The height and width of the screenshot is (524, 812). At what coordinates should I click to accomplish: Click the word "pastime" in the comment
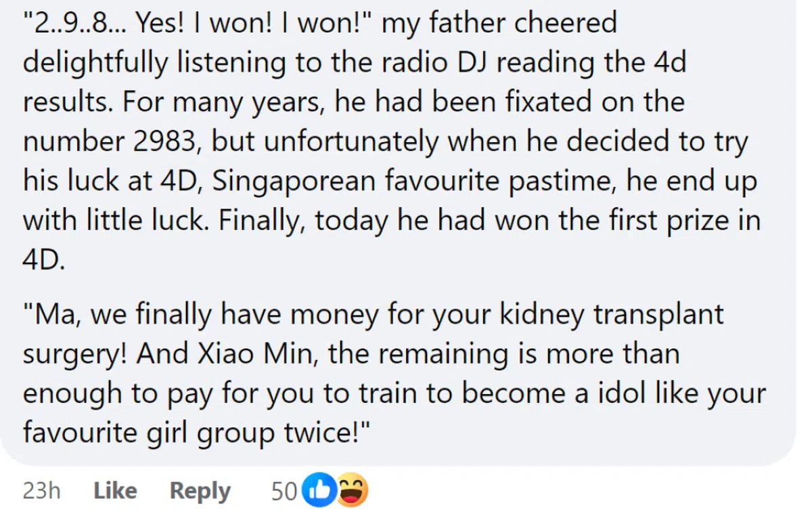click(545, 181)
